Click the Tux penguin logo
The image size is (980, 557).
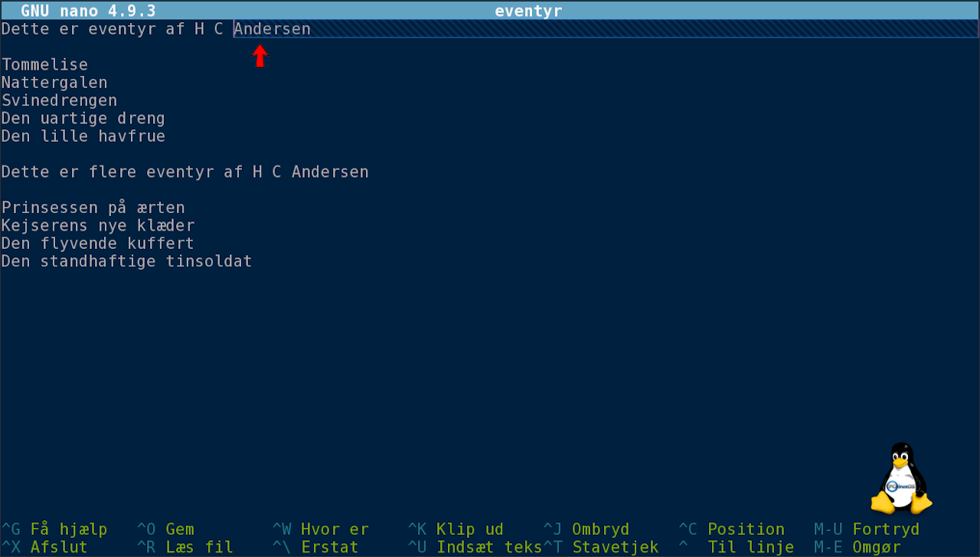[901, 479]
